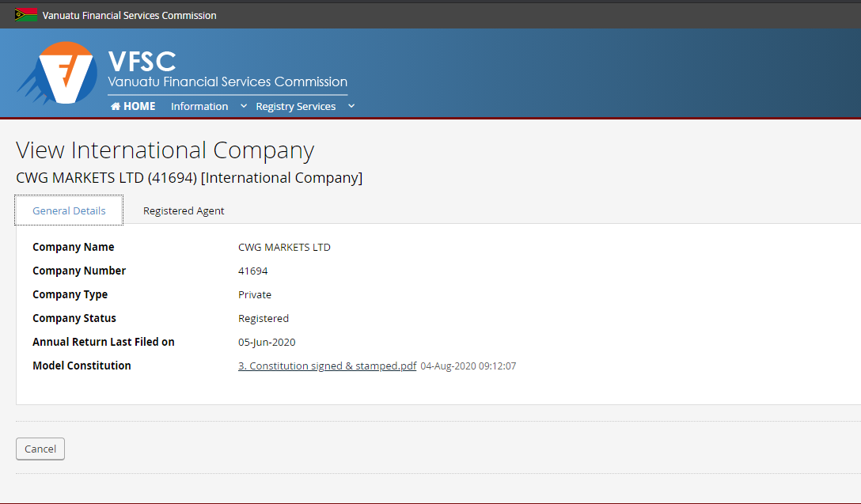Click the Annual Return Last Filed on label
The height and width of the screenshot is (504, 861).
pyautogui.click(x=103, y=342)
